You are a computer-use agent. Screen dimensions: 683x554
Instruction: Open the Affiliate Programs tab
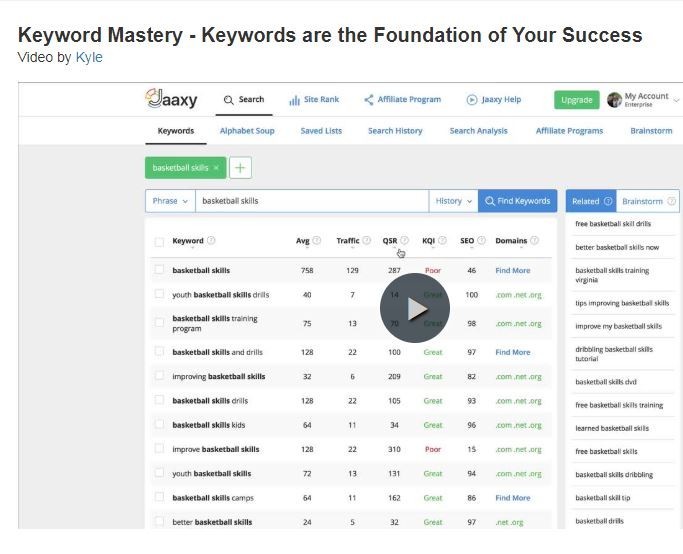(569, 131)
